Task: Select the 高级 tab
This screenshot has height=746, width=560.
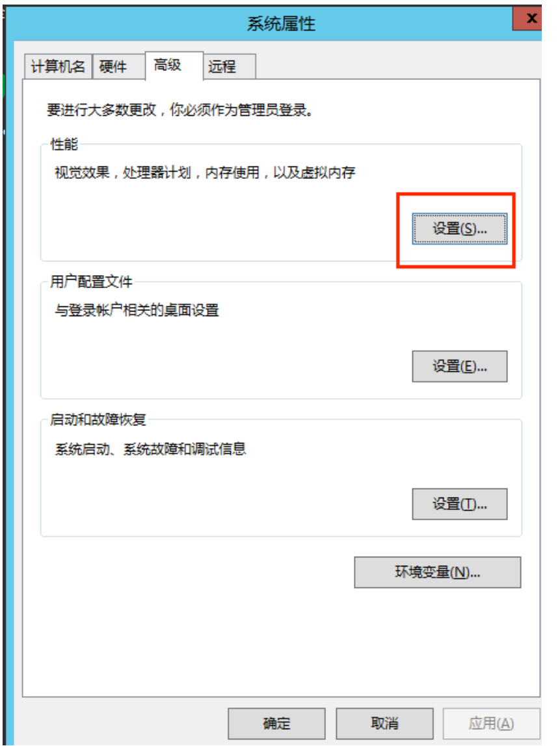Action: [x=174, y=65]
